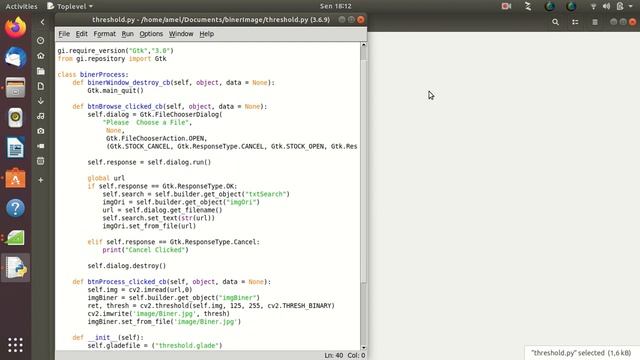Open the Format menu in IDLE
Image resolution: width=640 pixels, height=360 pixels.
click(x=104, y=34)
